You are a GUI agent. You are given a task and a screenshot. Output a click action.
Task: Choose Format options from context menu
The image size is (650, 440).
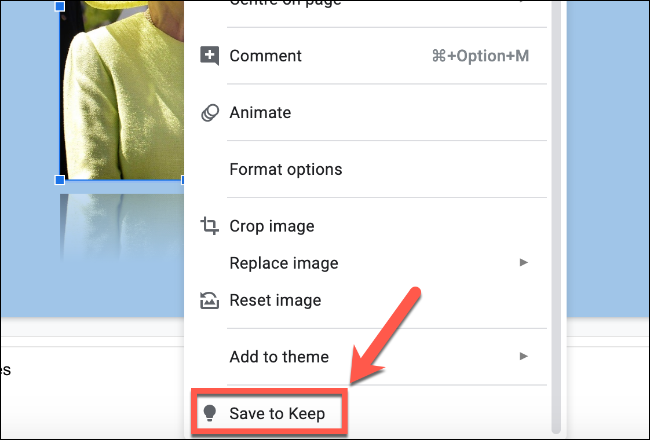(x=285, y=169)
